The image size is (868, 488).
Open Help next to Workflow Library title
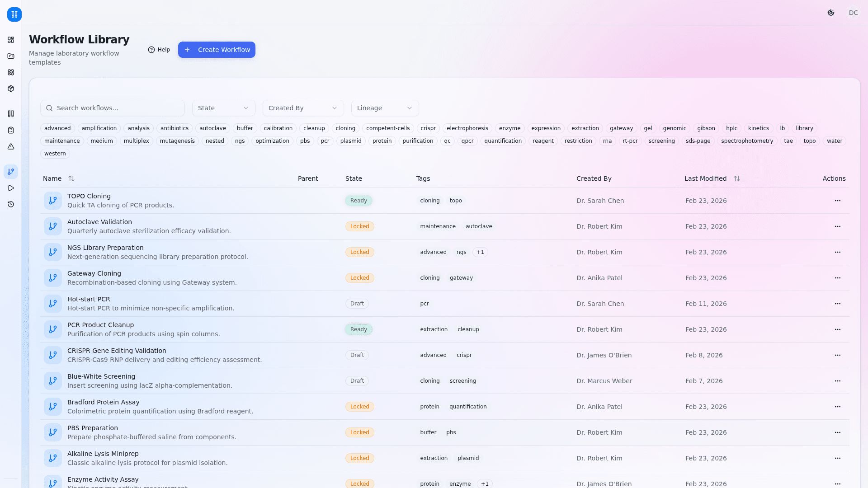pos(159,50)
